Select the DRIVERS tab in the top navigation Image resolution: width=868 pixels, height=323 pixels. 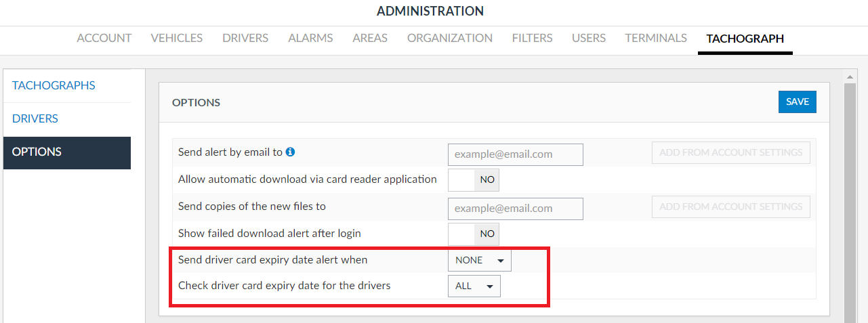(245, 38)
